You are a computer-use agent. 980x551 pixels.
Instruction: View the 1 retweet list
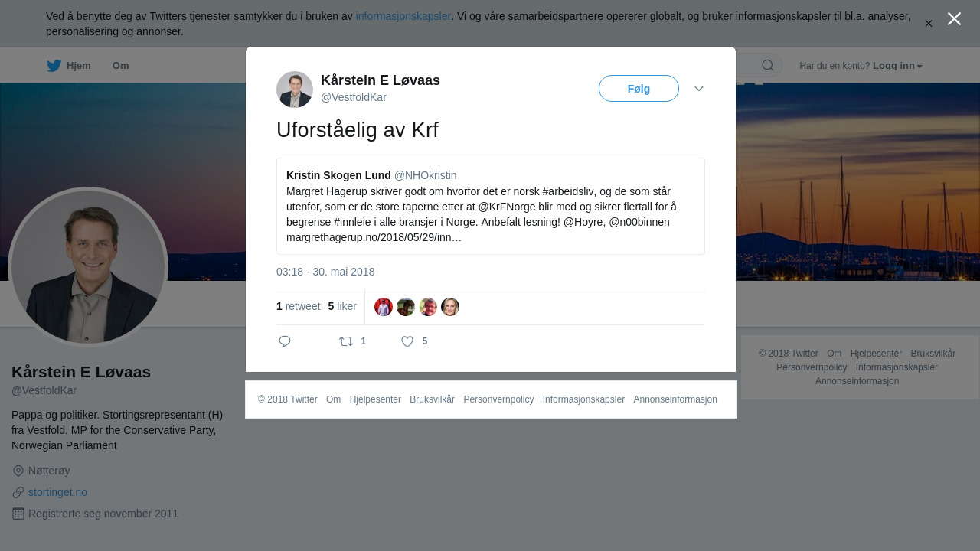(x=299, y=306)
